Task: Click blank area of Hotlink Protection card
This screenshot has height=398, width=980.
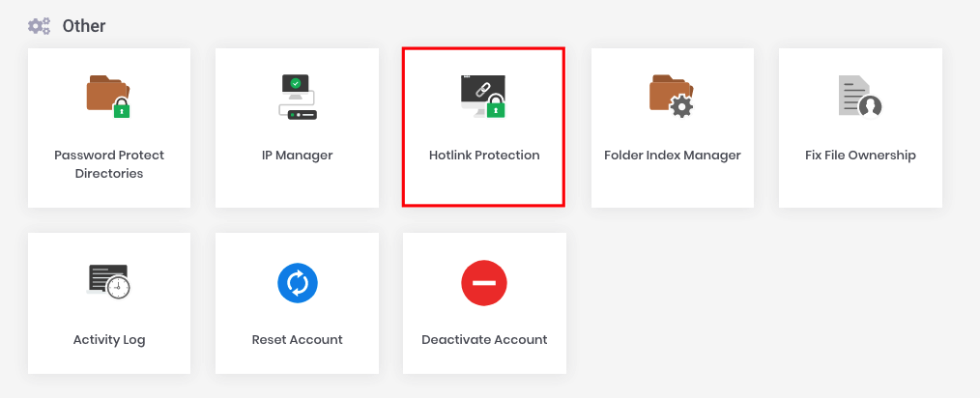Action: (x=484, y=186)
